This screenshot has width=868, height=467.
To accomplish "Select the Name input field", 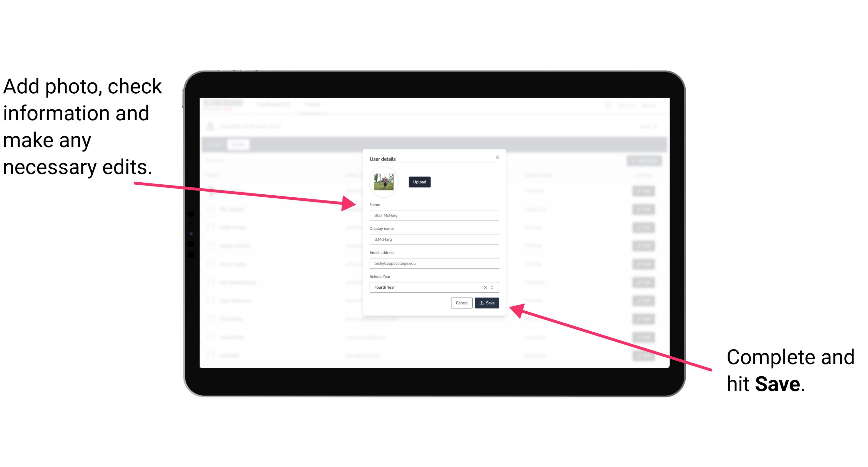I will tap(434, 215).
